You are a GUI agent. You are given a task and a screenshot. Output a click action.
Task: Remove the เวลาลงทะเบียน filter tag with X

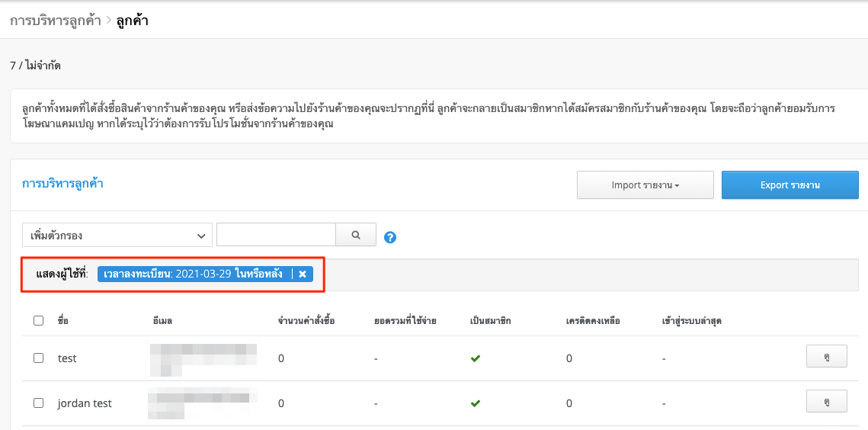point(303,274)
